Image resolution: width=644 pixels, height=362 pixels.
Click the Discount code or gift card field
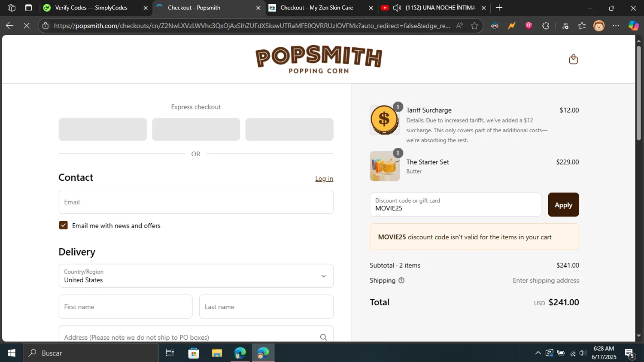[456, 205]
